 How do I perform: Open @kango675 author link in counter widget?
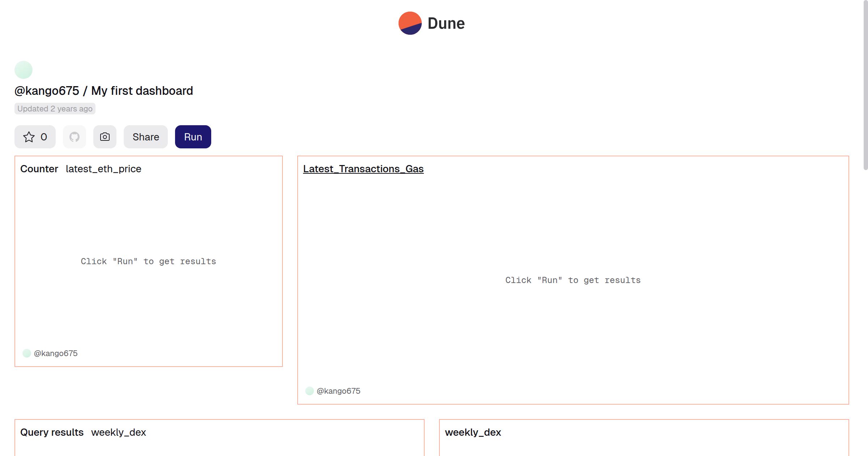click(x=56, y=353)
